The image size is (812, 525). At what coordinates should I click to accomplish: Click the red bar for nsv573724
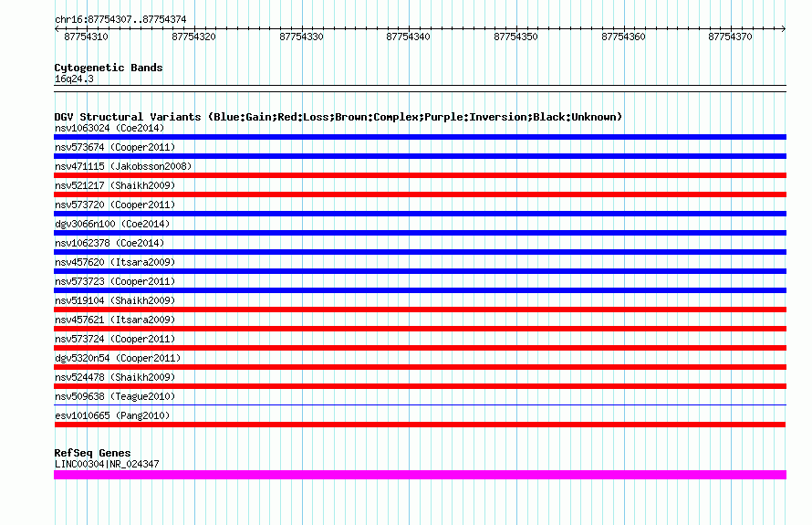pos(420,348)
